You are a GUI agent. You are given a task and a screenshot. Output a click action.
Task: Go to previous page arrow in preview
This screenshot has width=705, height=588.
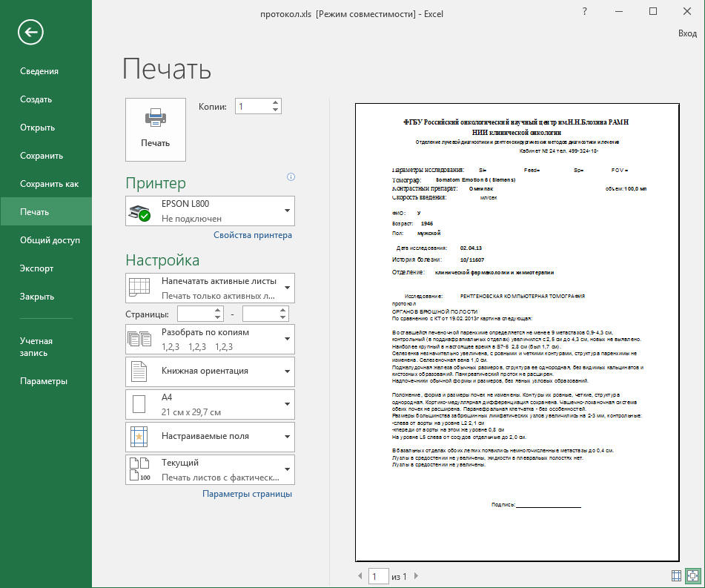click(x=360, y=576)
